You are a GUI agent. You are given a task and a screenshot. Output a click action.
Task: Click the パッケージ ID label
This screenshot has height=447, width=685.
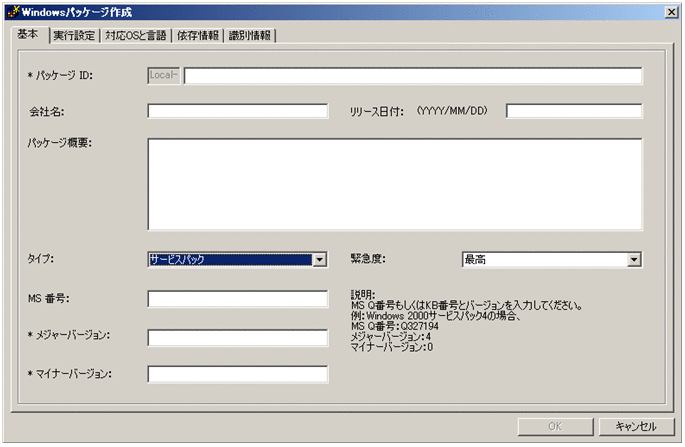pos(60,76)
